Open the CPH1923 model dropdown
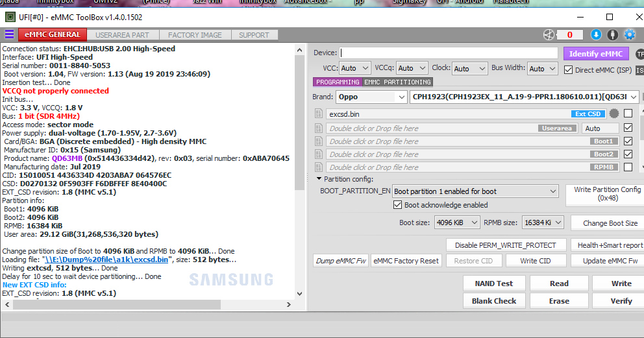 click(x=524, y=97)
